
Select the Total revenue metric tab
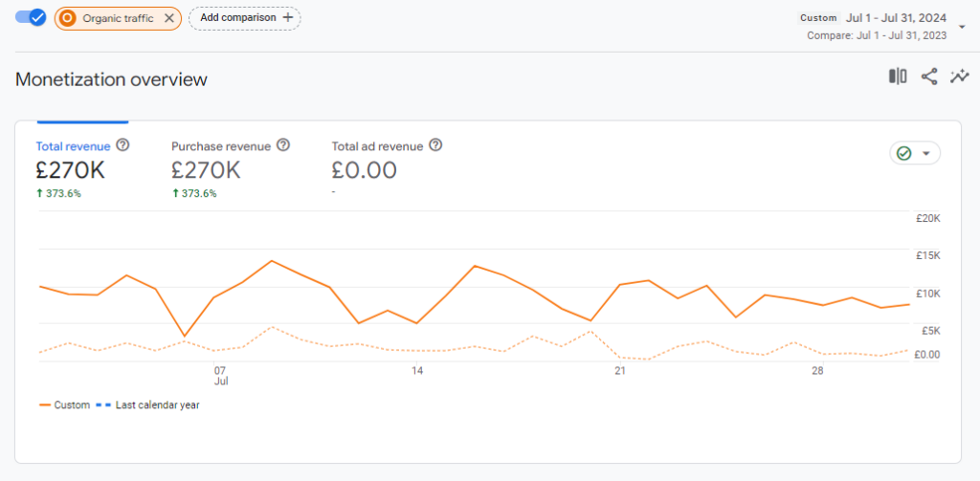coord(73,146)
